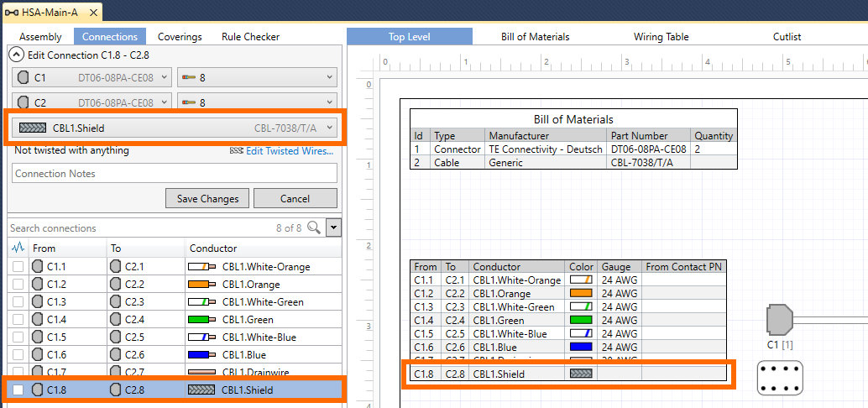
Task: Click the blue color swatch in wiring table
Action: (581, 347)
